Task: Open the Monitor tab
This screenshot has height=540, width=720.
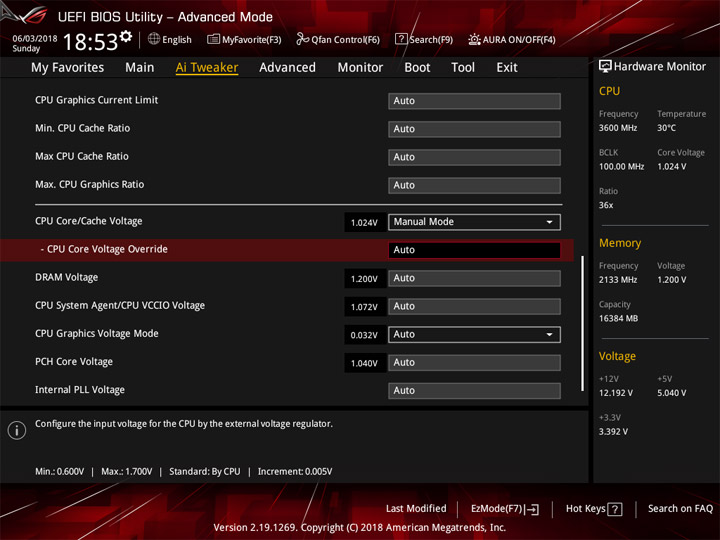Action: (360, 68)
